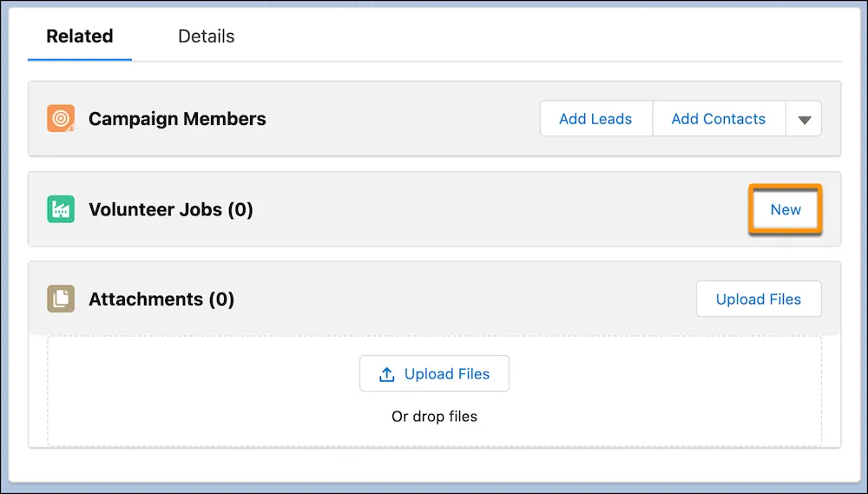The height and width of the screenshot is (494, 868).
Task: Click the green Volunteer Jobs icon
Action: tap(61, 209)
